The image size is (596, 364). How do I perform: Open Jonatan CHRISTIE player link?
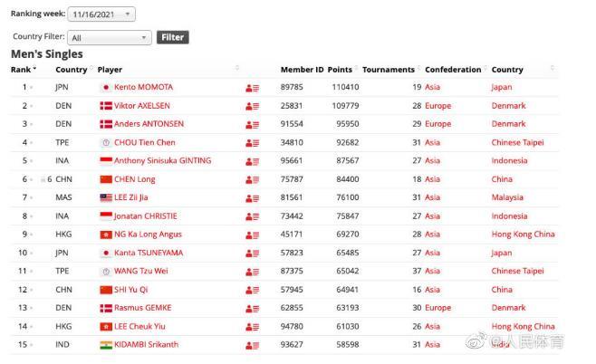tap(145, 216)
